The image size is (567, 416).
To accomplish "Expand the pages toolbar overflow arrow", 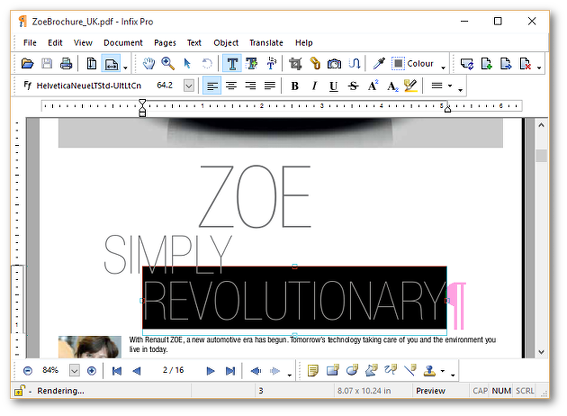I will [x=539, y=67].
